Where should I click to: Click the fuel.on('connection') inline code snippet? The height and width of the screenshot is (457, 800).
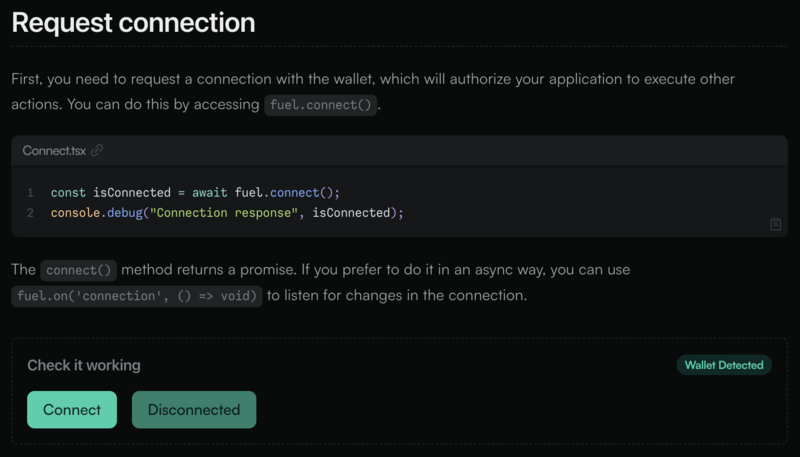[137, 296]
